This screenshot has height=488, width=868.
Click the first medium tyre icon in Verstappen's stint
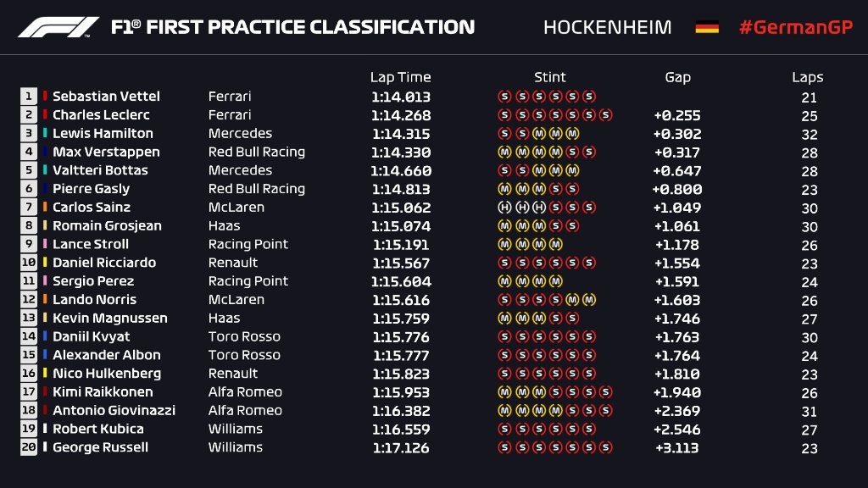pos(504,152)
